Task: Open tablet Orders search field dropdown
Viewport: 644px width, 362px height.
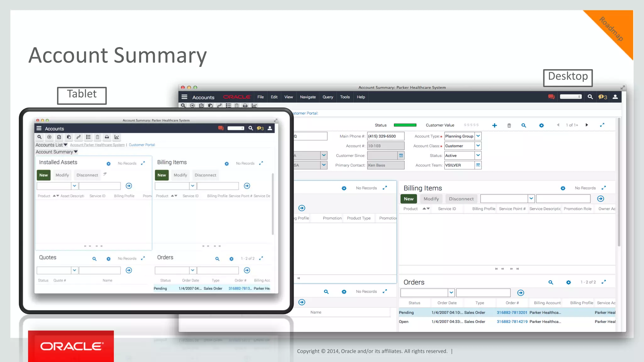Action: (193, 271)
